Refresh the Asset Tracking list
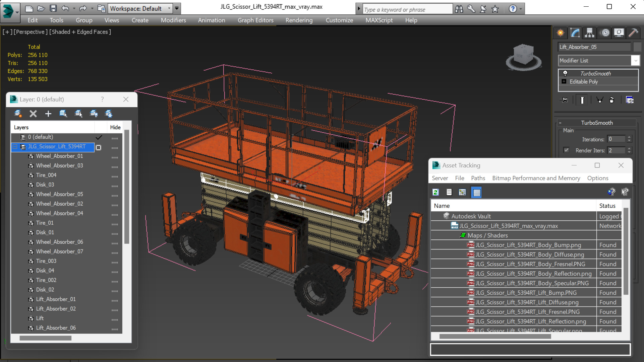644x362 pixels. 435,192
